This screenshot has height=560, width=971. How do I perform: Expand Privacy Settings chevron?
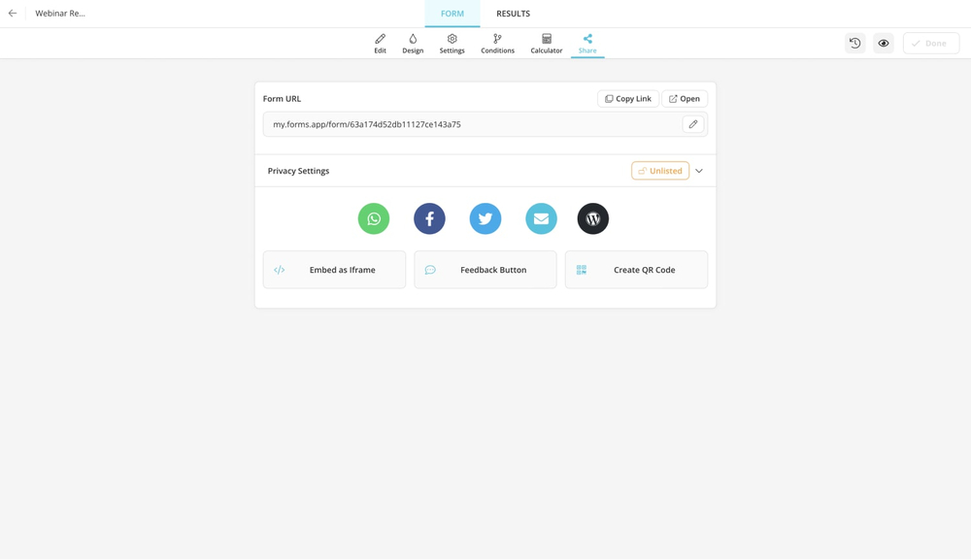(x=699, y=171)
